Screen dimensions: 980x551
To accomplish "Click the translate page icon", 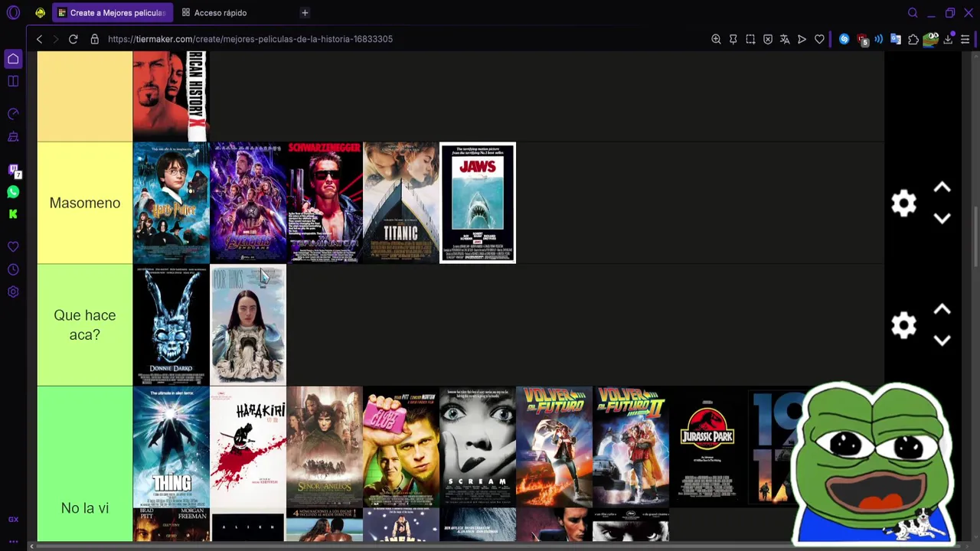I will pos(785,39).
